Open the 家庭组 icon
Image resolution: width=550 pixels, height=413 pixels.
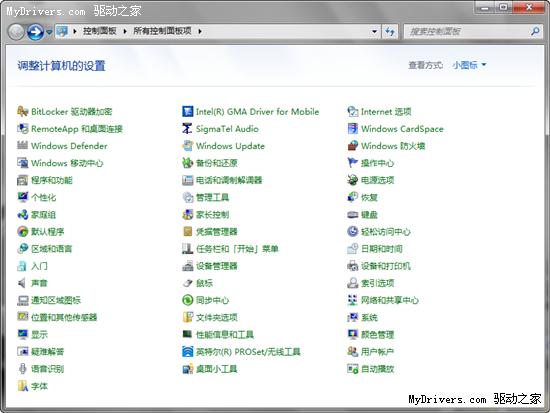(x=22, y=214)
